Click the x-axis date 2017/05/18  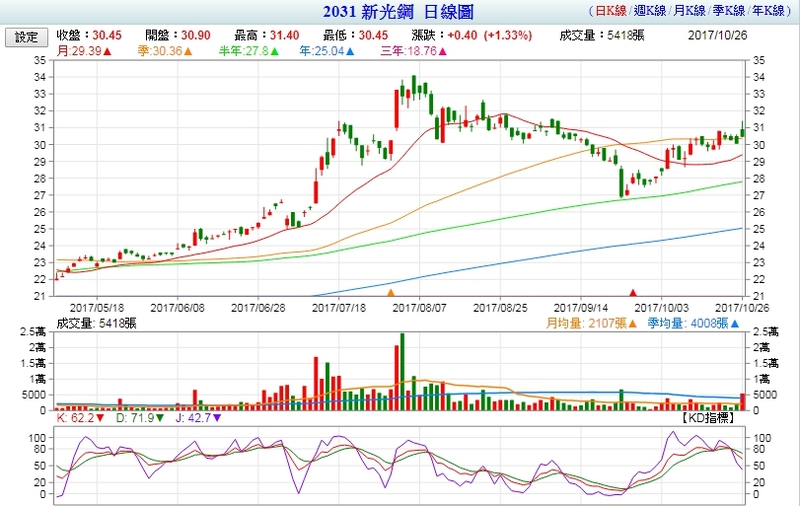97,308
